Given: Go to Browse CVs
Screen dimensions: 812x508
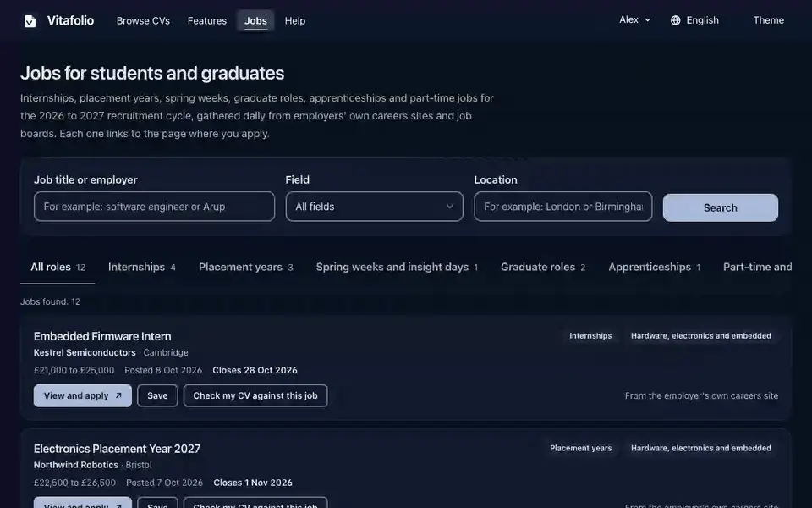Looking at the screenshot, I should [143, 20].
